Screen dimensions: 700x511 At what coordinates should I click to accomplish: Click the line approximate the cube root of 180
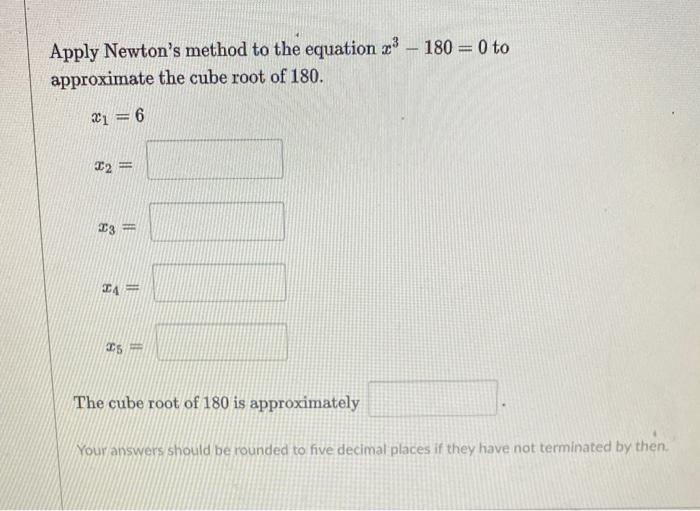tap(187, 78)
